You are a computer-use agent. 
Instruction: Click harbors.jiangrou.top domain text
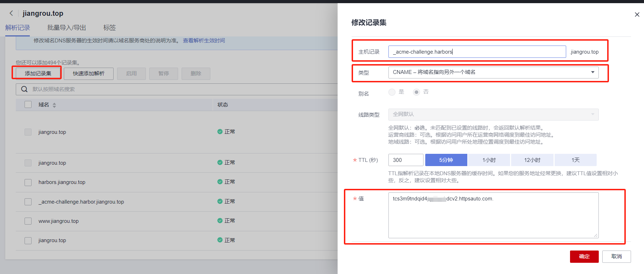62,182
